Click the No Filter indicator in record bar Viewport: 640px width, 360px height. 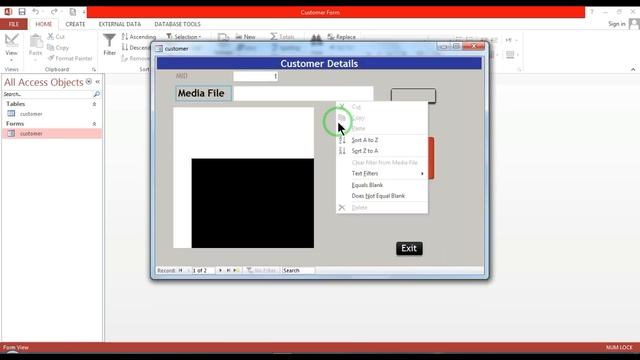[262, 270]
